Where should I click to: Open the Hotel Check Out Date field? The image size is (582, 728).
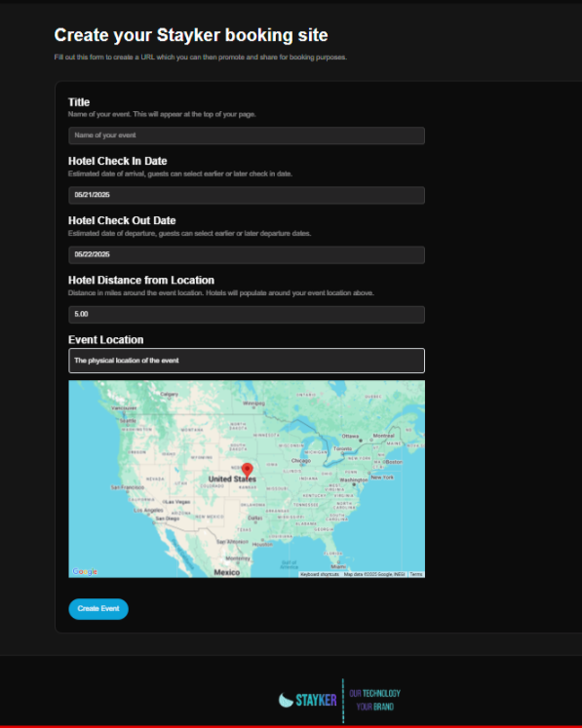(247, 255)
